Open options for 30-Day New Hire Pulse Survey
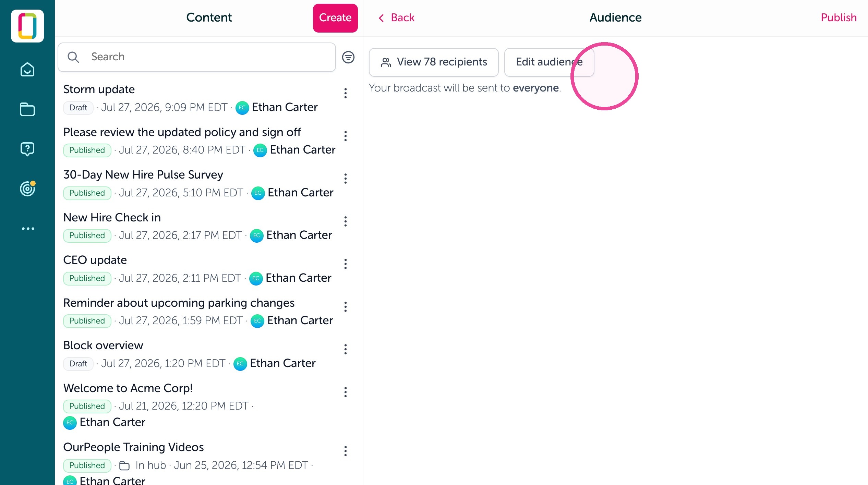Image resolution: width=868 pixels, height=485 pixels. (345, 179)
